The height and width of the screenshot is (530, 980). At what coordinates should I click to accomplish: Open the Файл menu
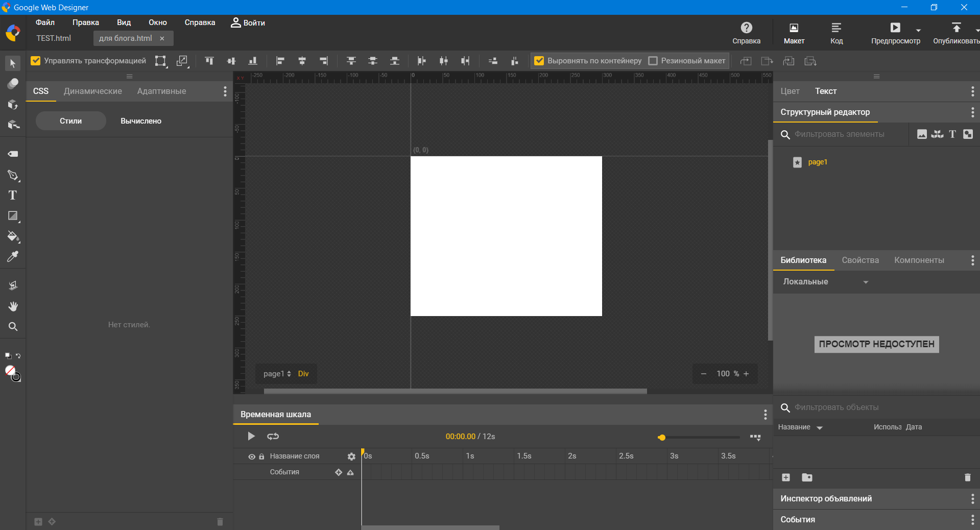tap(45, 22)
